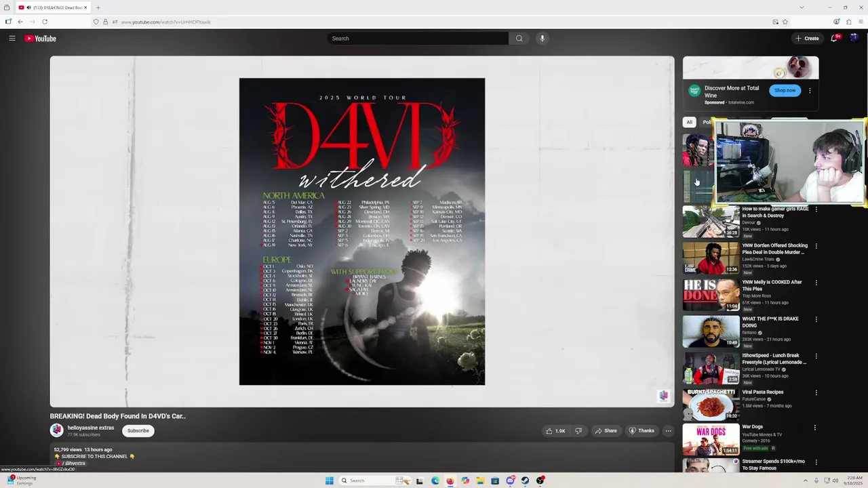Show hidden system tray icons
Image resolution: width=868 pixels, height=488 pixels.
pos(806,481)
